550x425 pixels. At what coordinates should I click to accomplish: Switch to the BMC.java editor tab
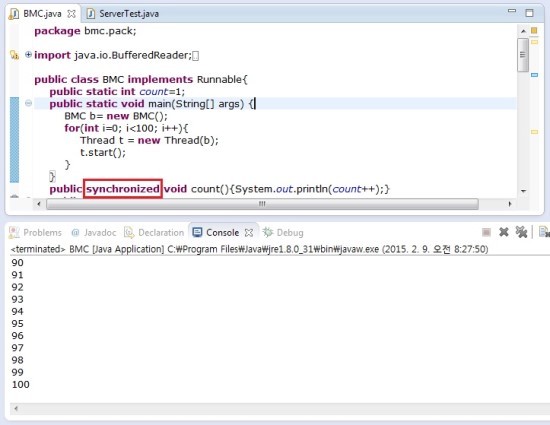[42, 14]
